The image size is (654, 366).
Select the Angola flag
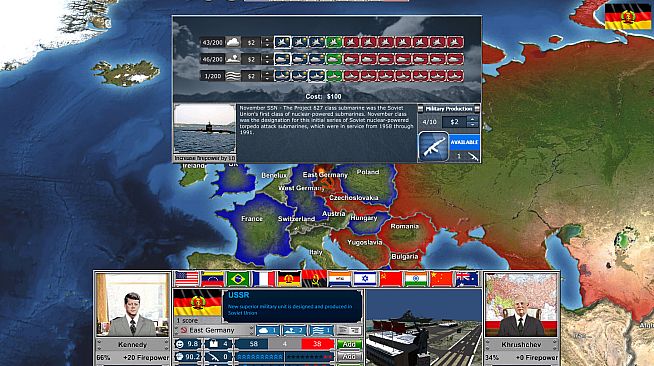[314, 279]
